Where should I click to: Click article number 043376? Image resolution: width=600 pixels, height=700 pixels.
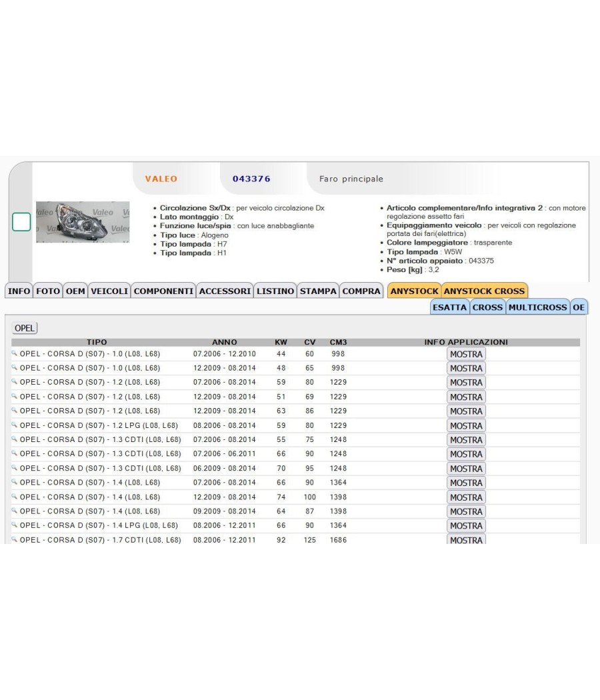pyautogui.click(x=251, y=179)
